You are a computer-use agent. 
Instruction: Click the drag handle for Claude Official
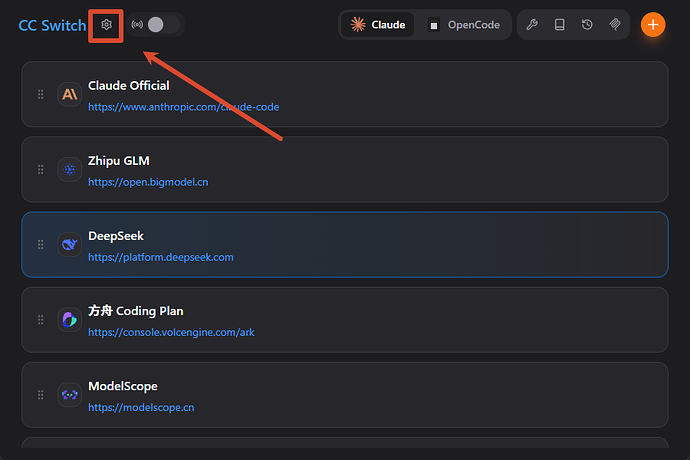40,94
